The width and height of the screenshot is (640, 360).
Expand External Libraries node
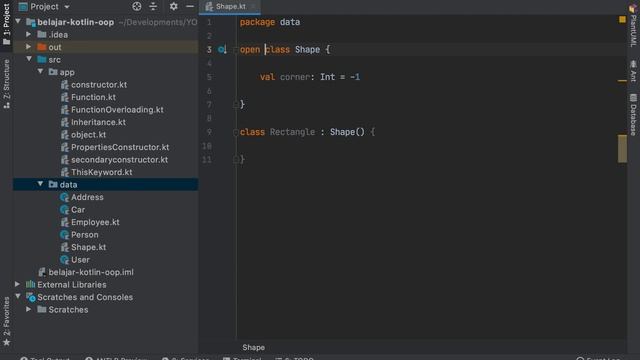(x=18, y=284)
